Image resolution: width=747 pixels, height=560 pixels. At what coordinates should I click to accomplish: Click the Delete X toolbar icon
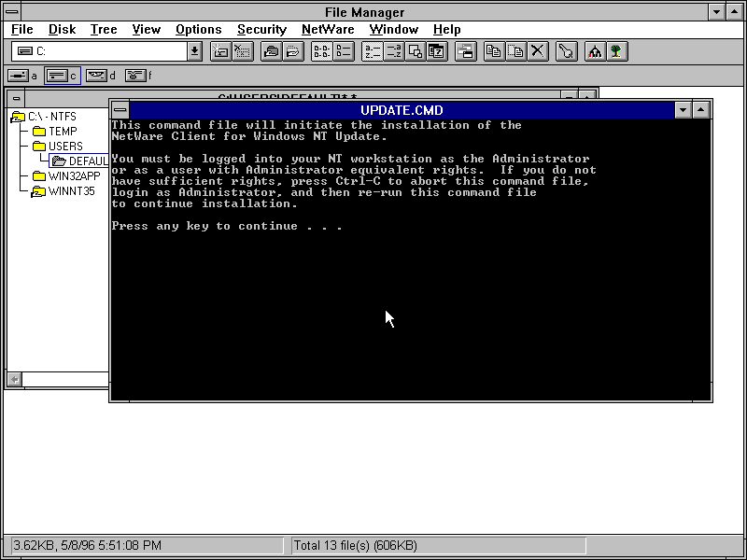[x=538, y=51]
